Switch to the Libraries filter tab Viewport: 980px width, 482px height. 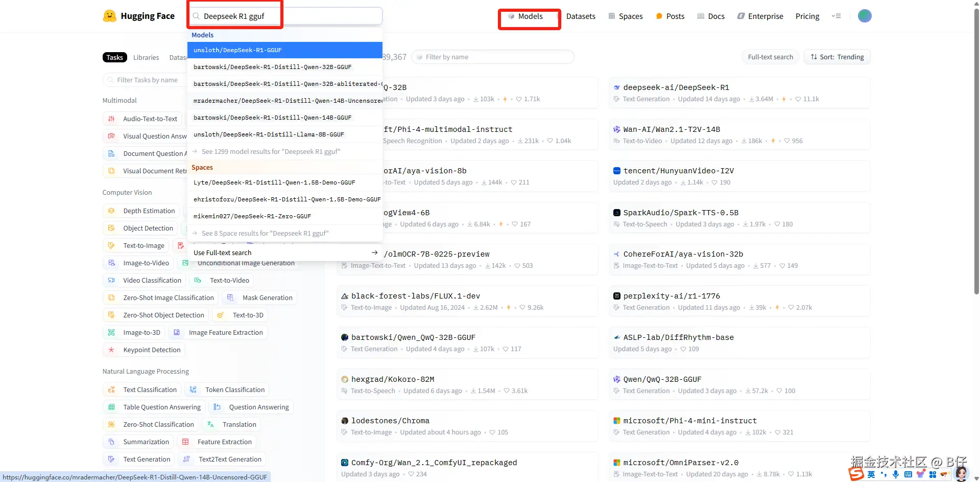point(146,57)
